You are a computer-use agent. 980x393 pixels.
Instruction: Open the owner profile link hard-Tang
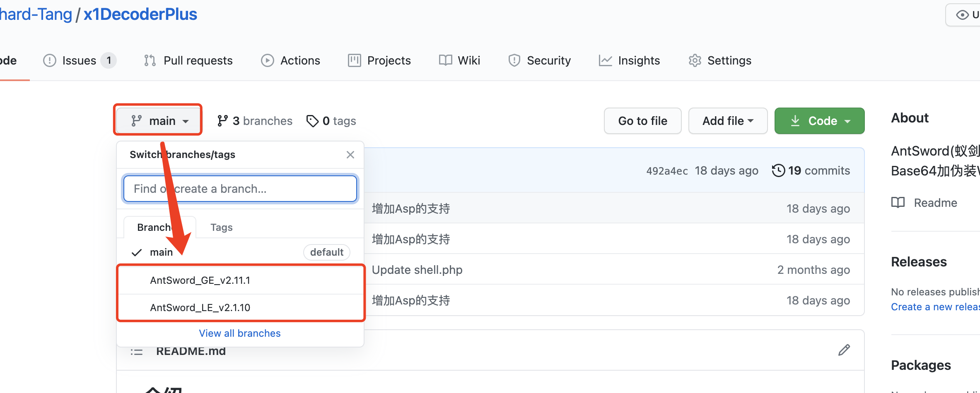click(36, 14)
